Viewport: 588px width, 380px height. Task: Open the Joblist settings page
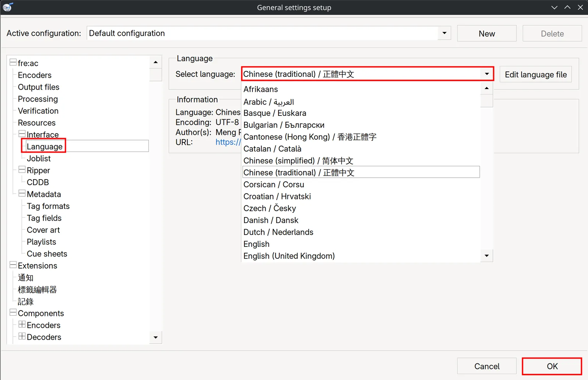pyautogui.click(x=39, y=159)
